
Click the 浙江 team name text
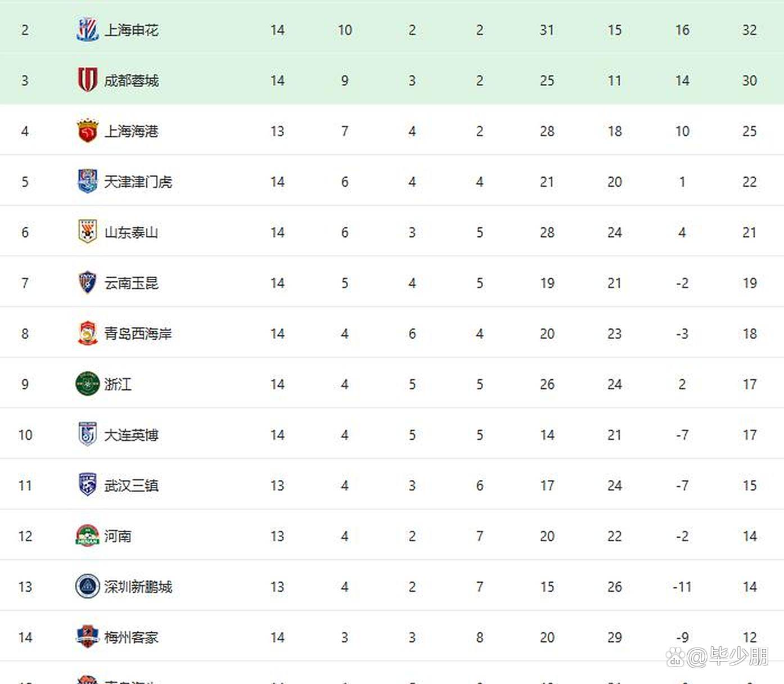(x=118, y=384)
